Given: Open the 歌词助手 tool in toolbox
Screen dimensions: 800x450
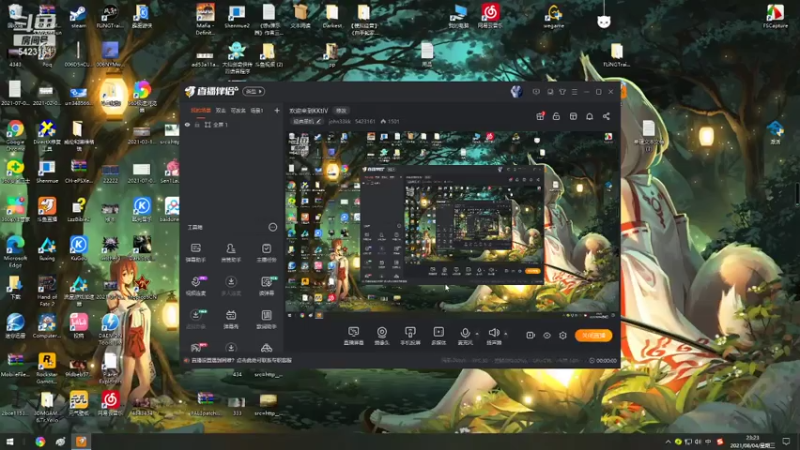Looking at the screenshot, I should (266, 319).
